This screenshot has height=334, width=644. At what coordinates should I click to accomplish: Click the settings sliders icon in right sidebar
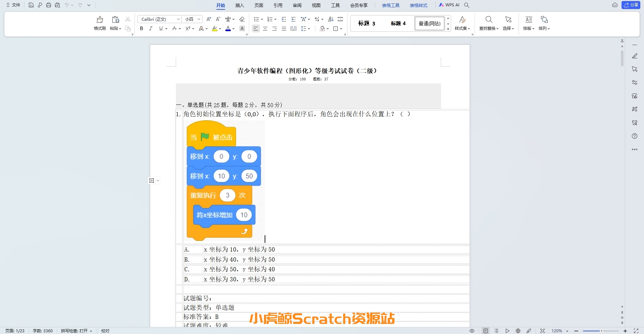[635, 82]
